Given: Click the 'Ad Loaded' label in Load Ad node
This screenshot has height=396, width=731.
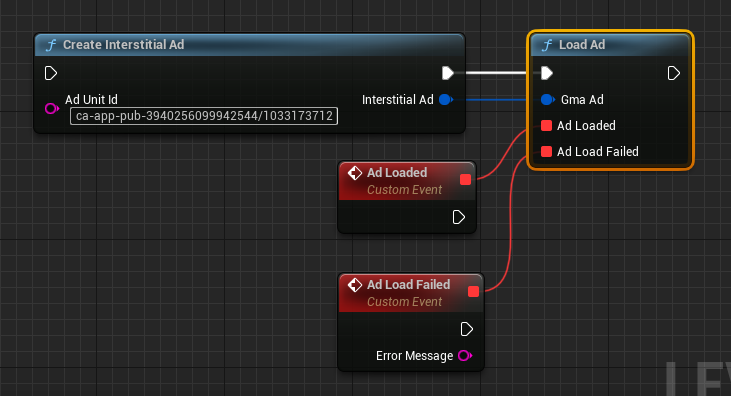Looking at the screenshot, I should click(x=586, y=125).
